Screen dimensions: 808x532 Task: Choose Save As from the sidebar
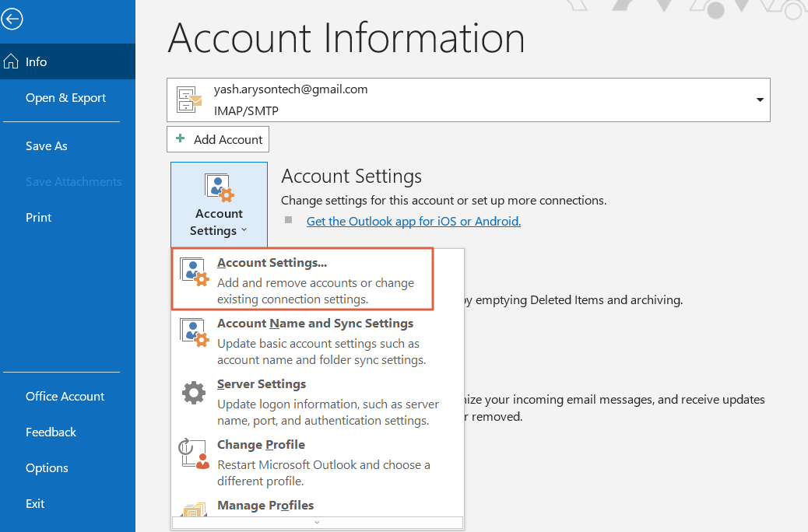tap(47, 146)
